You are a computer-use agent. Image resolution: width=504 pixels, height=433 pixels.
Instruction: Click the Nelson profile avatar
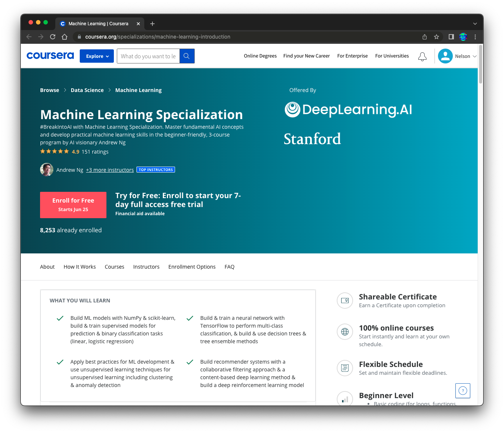coord(445,56)
